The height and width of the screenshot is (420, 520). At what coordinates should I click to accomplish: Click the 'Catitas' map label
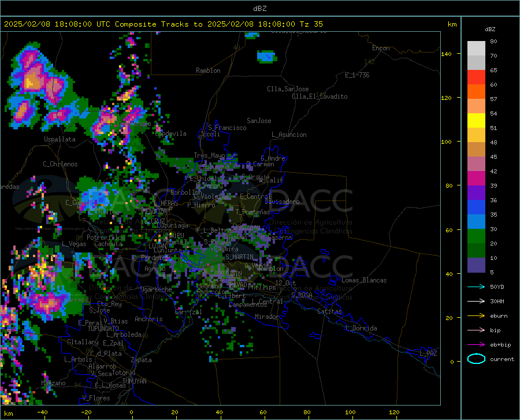(329, 311)
